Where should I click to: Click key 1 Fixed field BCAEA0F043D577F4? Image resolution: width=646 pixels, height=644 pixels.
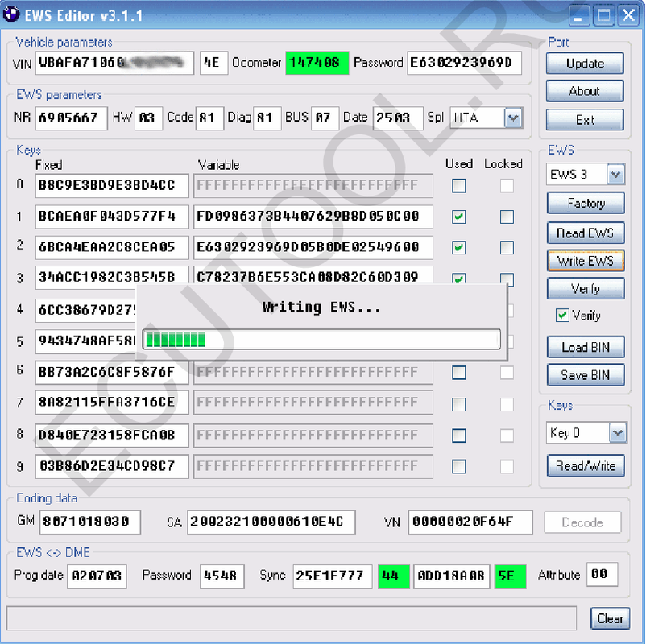112,217
